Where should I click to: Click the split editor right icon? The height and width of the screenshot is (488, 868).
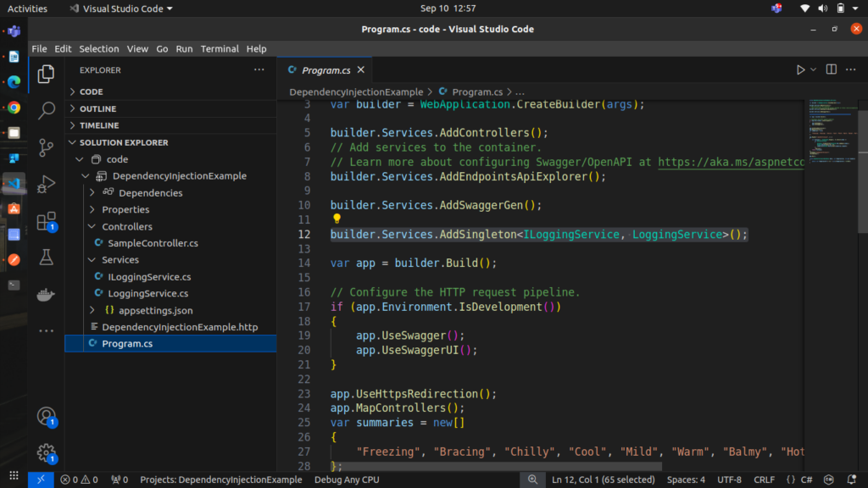tap(831, 69)
